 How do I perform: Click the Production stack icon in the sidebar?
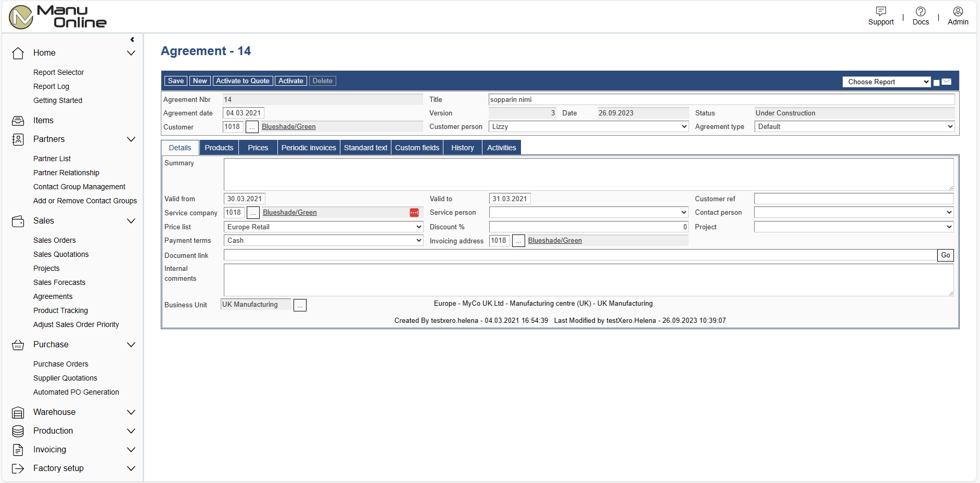click(x=18, y=431)
